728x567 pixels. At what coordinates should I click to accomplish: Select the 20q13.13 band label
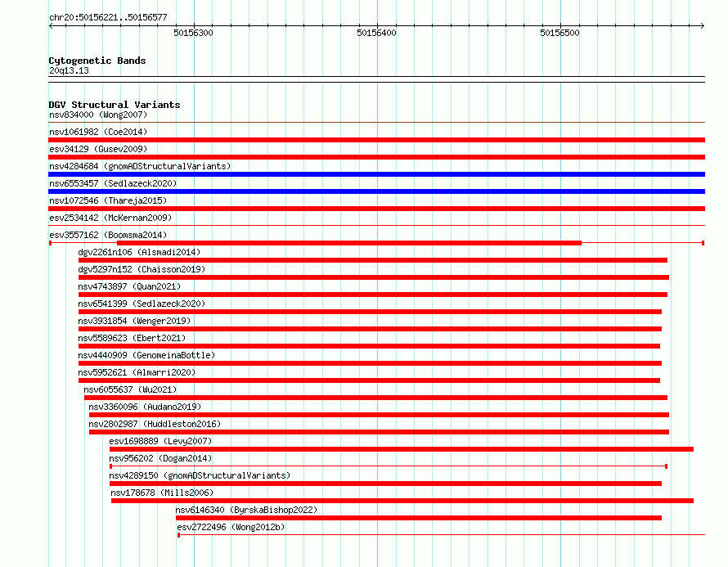[69, 70]
